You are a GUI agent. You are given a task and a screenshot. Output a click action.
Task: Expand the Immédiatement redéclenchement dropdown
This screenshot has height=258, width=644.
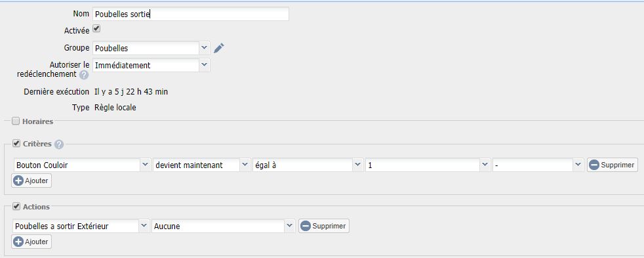(151, 66)
